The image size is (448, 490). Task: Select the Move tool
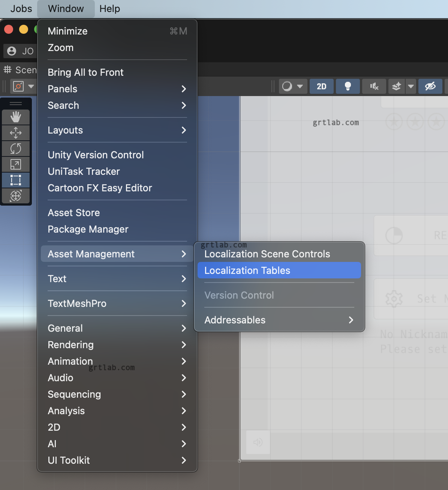pos(16,132)
